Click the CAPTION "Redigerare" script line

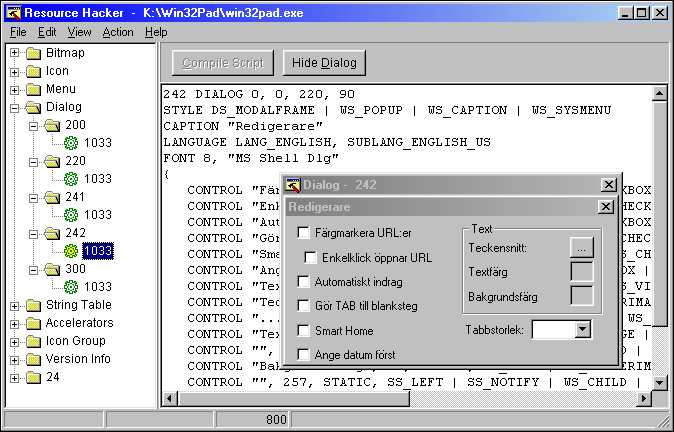243,126
